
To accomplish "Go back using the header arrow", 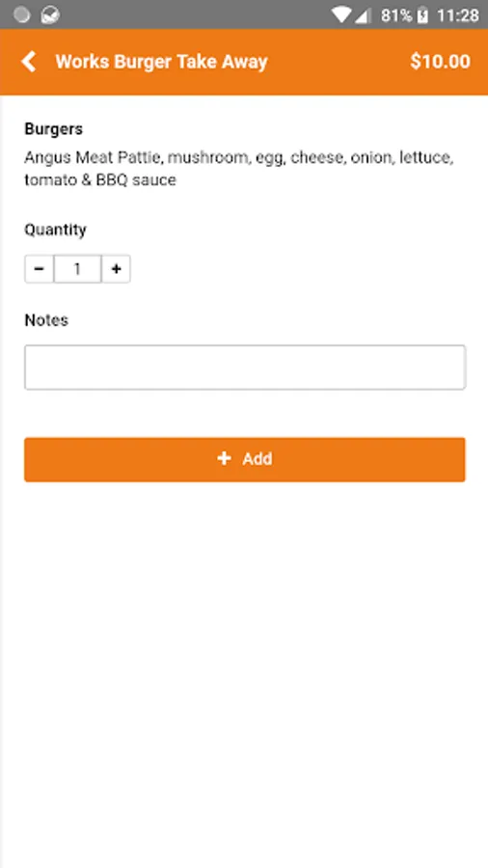I will click(29, 62).
